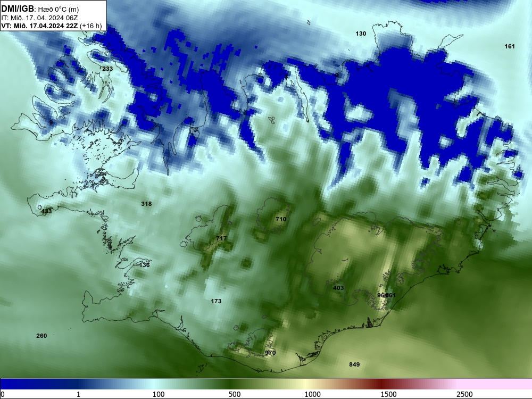Click the 500 label on the color scale

click(235, 394)
